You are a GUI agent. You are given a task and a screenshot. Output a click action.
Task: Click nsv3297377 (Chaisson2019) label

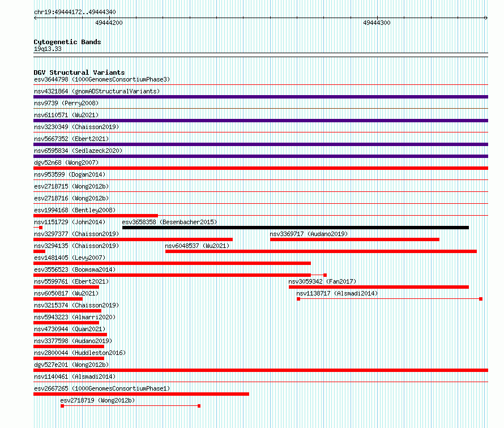76,234
